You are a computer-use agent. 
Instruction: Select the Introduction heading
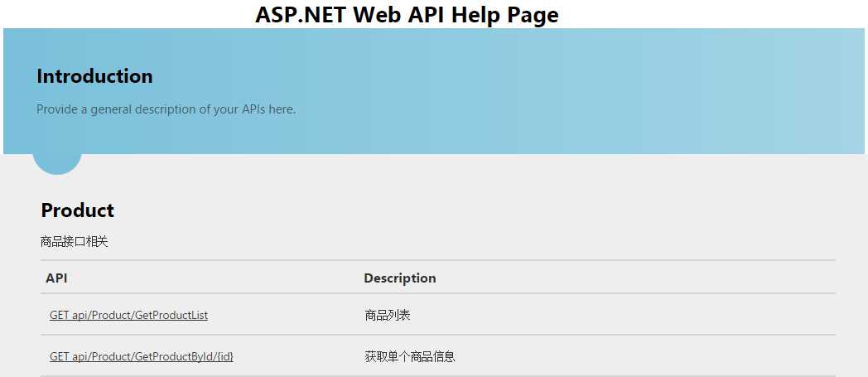(x=94, y=76)
